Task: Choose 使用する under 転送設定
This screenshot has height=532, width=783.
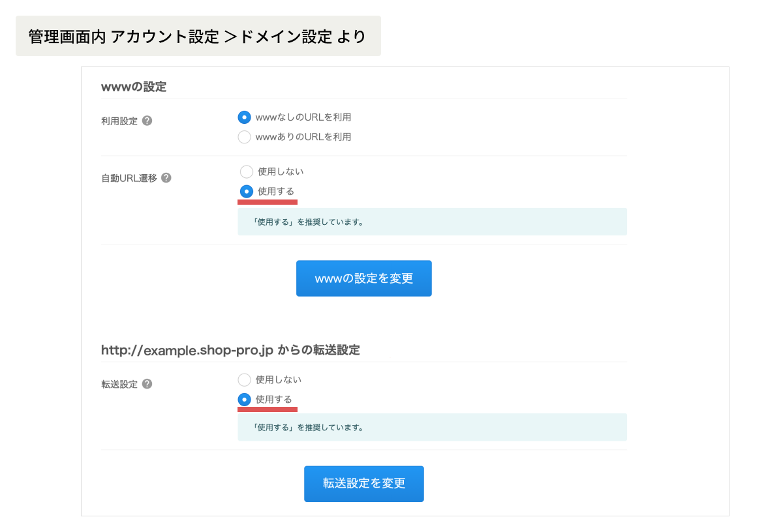Action: [x=244, y=400]
